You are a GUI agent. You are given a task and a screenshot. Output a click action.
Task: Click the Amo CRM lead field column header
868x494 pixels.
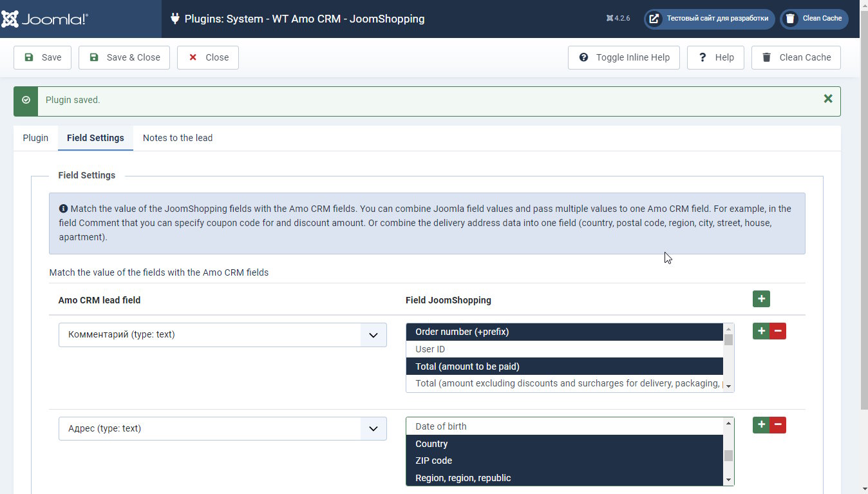click(99, 300)
